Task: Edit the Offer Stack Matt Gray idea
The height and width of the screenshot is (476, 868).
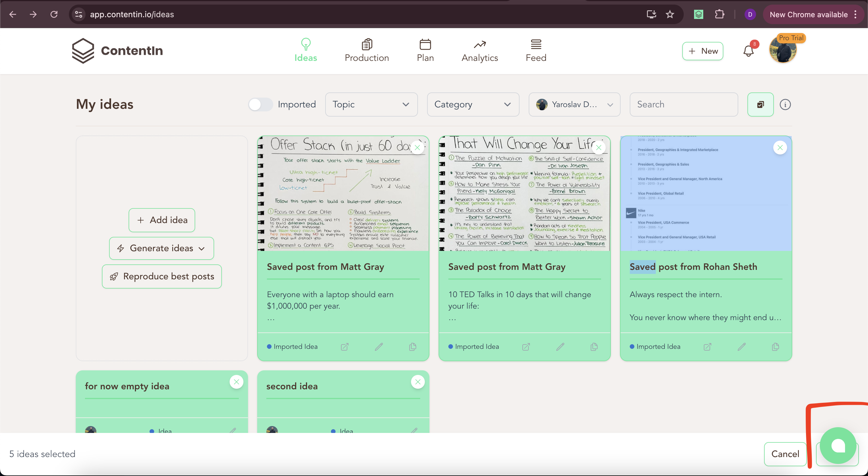Action: pyautogui.click(x=379, y=347)
